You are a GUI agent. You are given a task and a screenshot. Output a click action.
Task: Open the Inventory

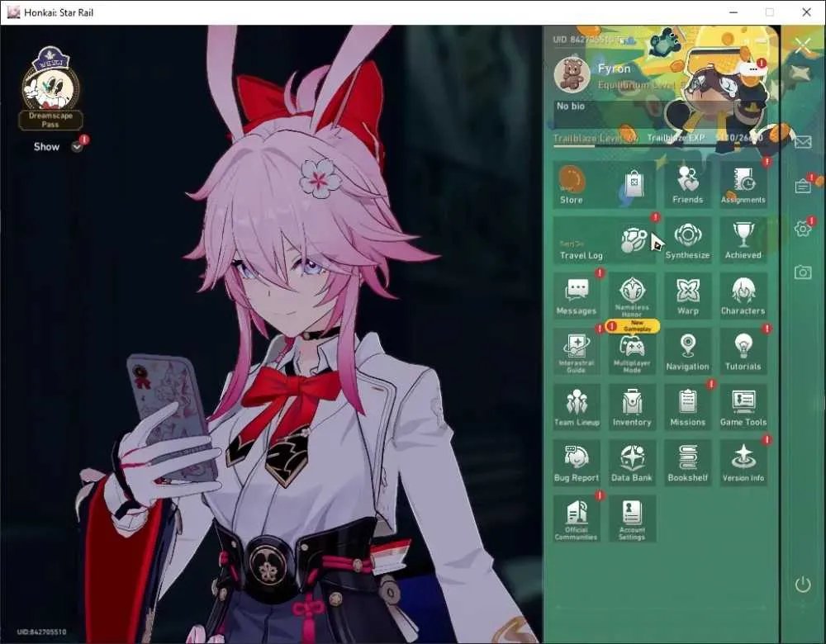(x=632, y=407)
